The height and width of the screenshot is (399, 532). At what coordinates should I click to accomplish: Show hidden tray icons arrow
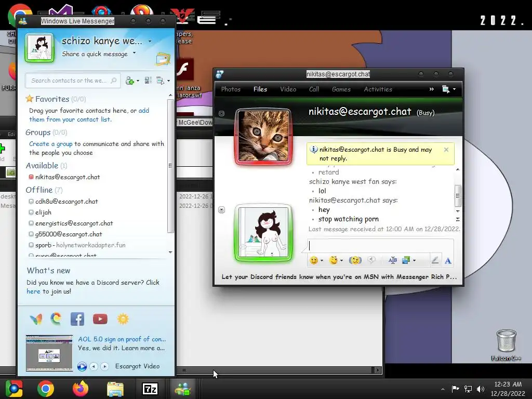(443, 389)
